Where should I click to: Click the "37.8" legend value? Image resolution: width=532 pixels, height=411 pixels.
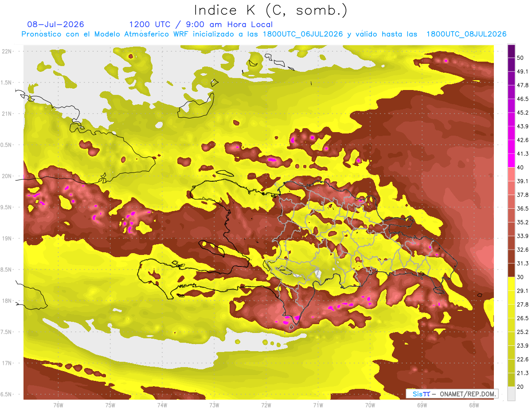point(522,195)
